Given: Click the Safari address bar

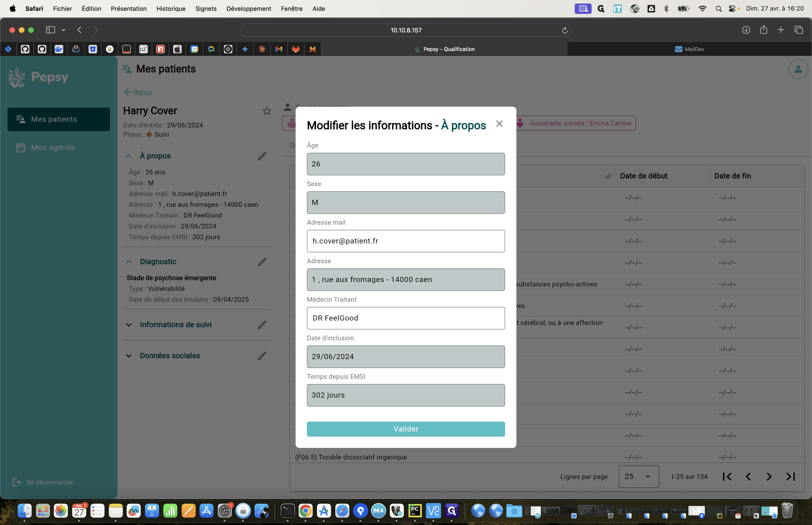Looking at the screenshot, I should pyautogui.click(x=406, y=30).
